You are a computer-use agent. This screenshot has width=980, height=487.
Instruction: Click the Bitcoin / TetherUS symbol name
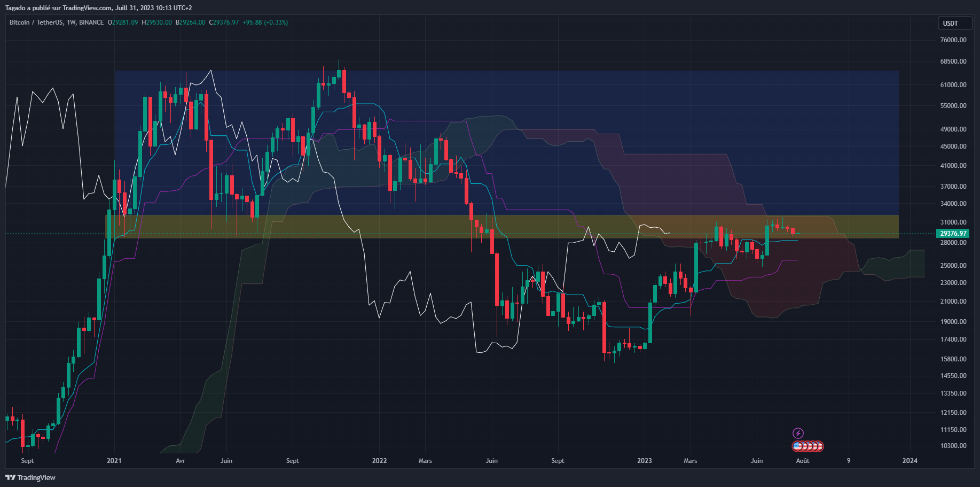(x=37, y=22)
